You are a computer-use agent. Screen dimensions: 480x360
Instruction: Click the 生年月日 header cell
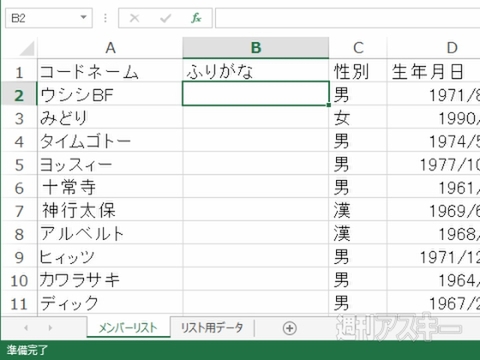pyautogui.click(x=434, y=71)
